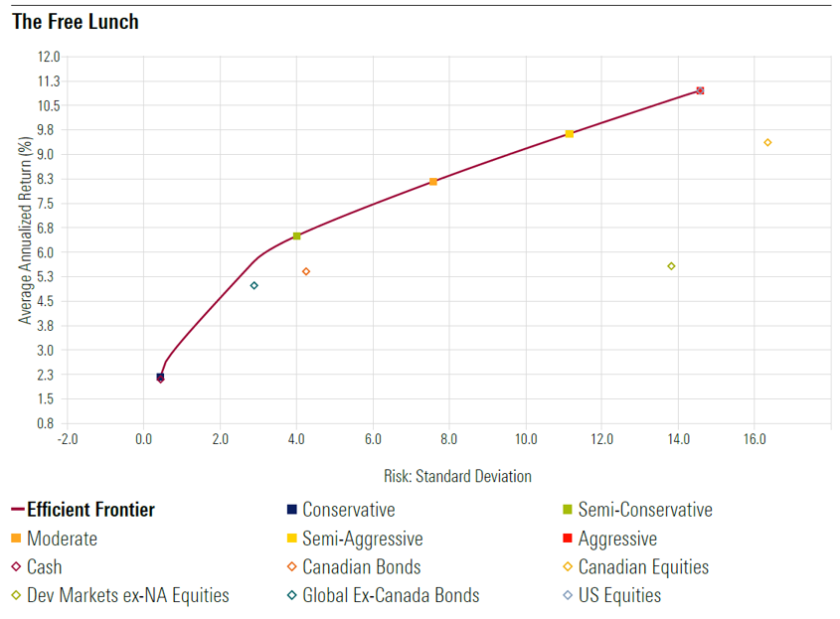Click the Semi-Conservative green point on the curve
840x619 pixels.
point(296,235)
